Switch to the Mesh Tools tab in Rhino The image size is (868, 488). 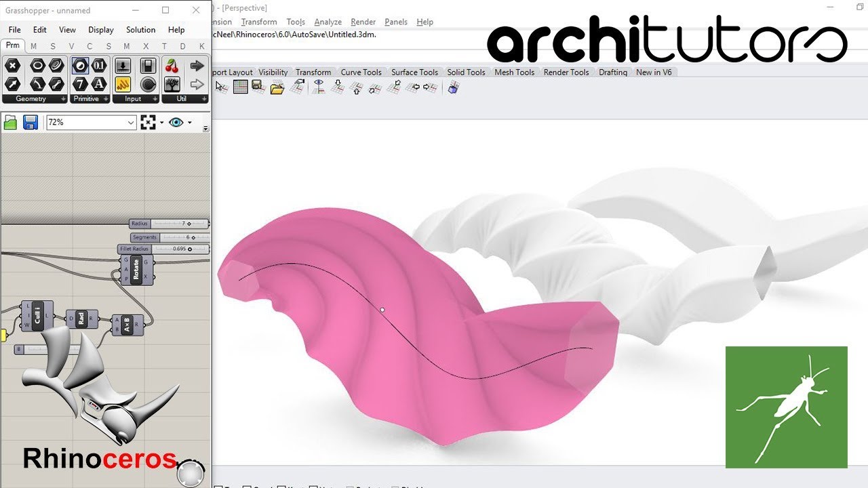515,72
